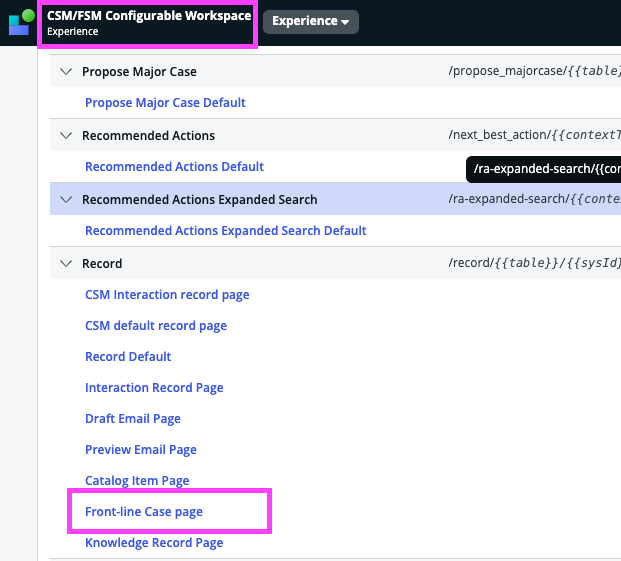This screenshot has width=621, height=561.
Task: Select the Propose Major Case row label
Action: coord(139,72)
